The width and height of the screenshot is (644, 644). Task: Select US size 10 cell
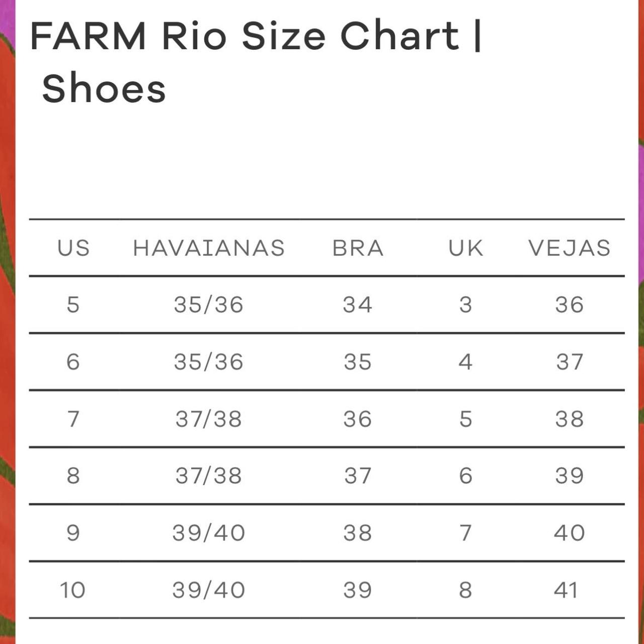click(x=73, y=590)
